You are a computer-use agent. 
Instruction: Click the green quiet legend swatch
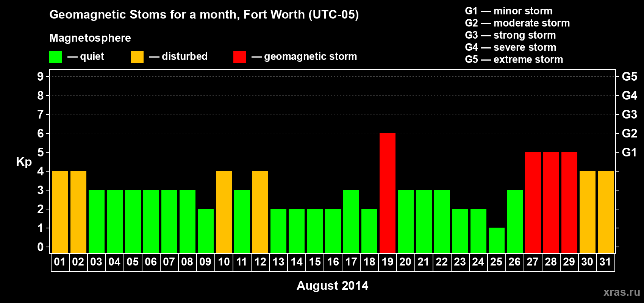[55, 57]
